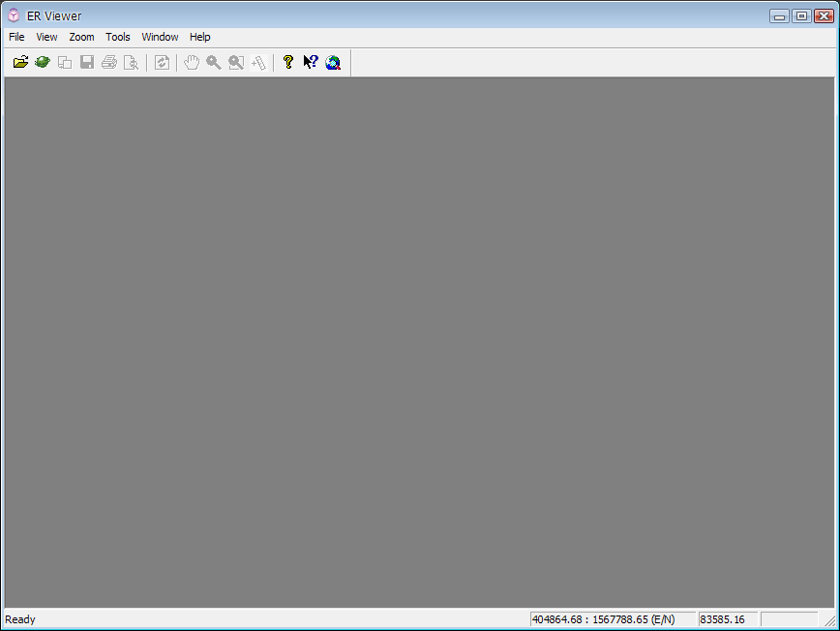Select the ruler measure tool
The image size is (840, 631).
point(258,62)
